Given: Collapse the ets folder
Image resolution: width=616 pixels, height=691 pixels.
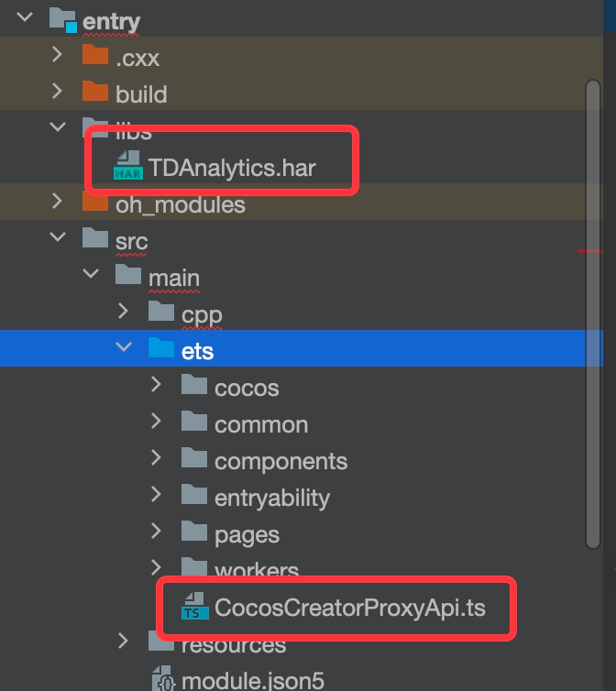Looking at the screenshot, I should tap(124, 346).
